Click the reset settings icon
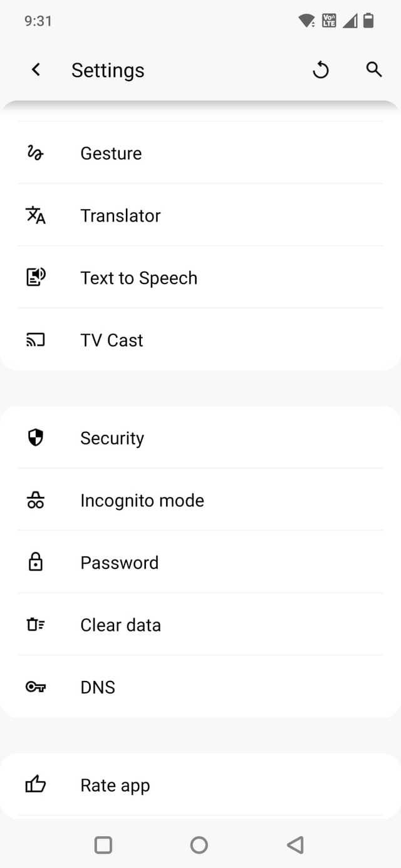The image size is (401, 868). click(x=321, y=70)
